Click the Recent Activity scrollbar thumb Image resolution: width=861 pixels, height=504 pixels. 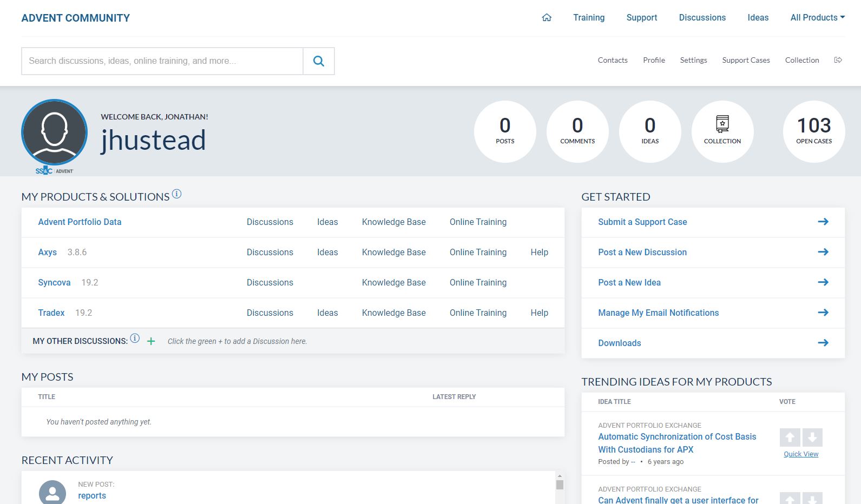(560, 485)
